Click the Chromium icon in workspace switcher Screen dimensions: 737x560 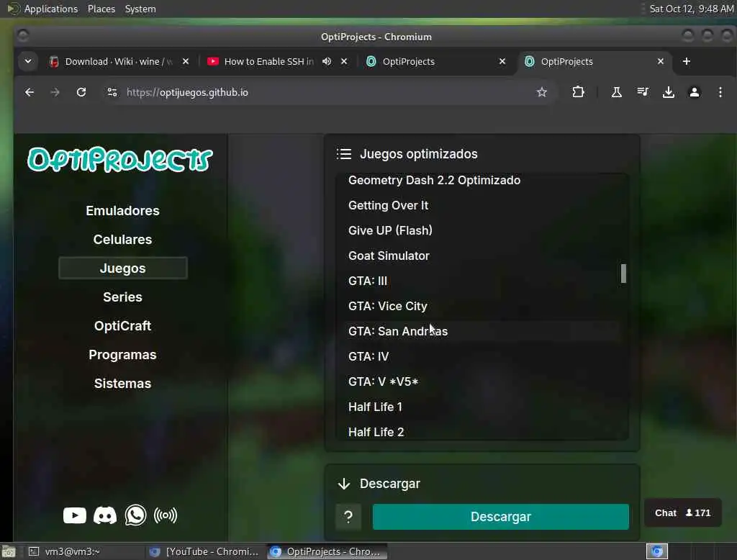657,551
